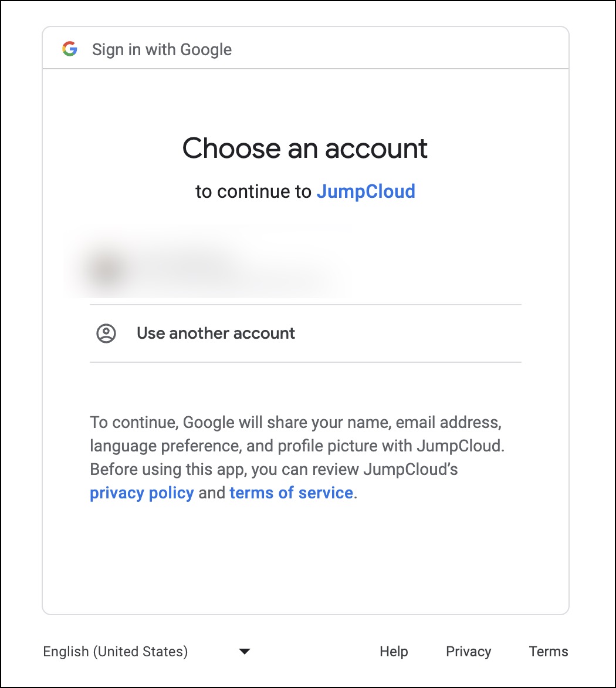616x688 pixels.
Task: Click the "Sign in with Google" header text
Action: [x=162, y=50]
